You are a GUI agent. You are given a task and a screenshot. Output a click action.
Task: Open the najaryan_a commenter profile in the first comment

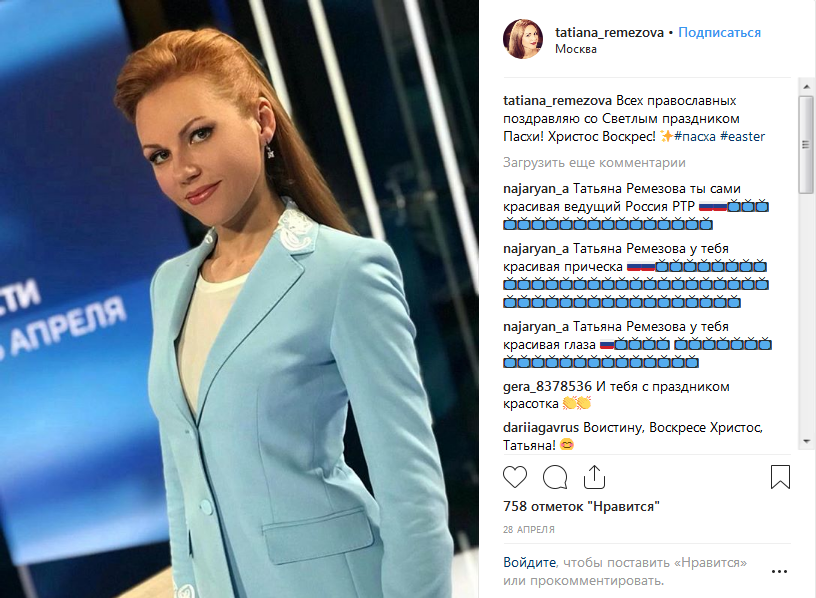click(536, 188)
